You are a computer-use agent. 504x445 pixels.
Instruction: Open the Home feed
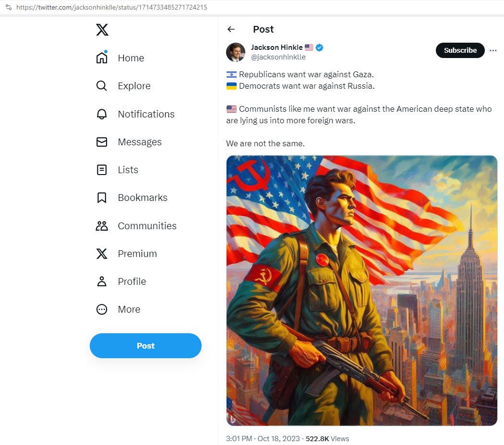(131, 58)
